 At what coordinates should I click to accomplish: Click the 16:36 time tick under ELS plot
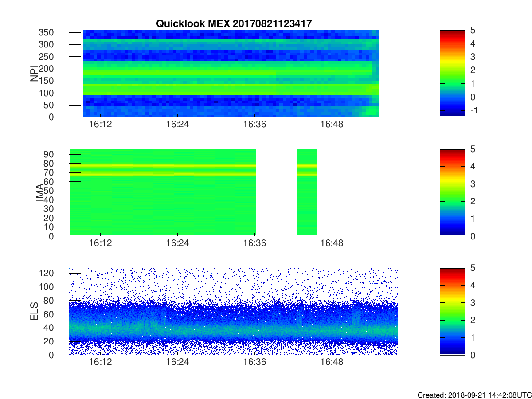(x=255, y=362)
